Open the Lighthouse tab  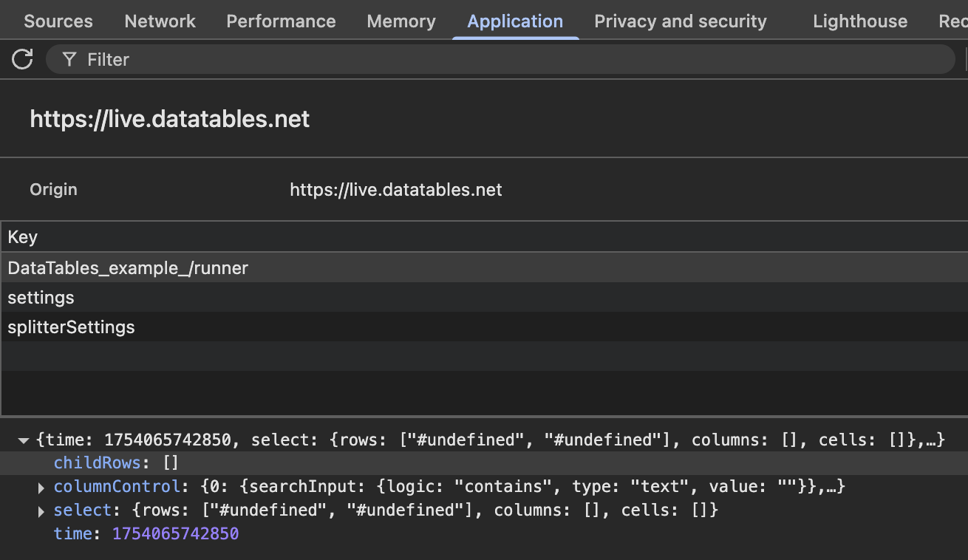[x=860, y=21]
